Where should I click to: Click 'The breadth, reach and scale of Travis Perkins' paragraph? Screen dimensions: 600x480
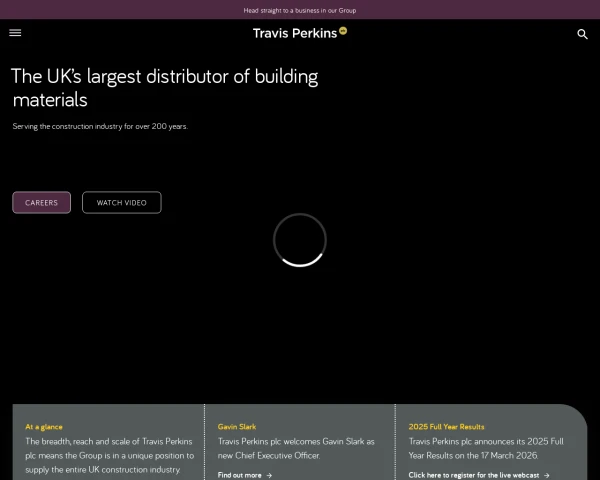click(109, 455)
